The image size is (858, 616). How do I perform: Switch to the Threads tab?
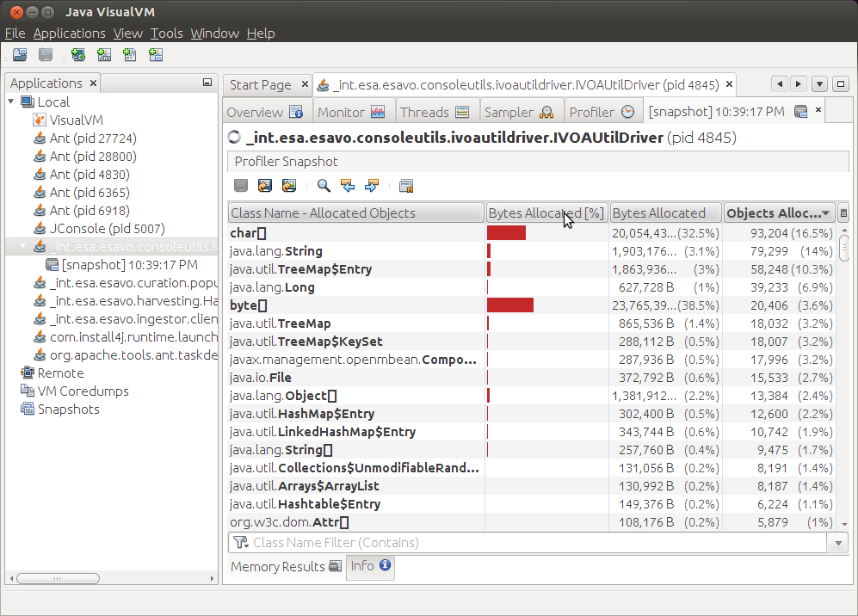pyautogui.click(x=435, y=112)
